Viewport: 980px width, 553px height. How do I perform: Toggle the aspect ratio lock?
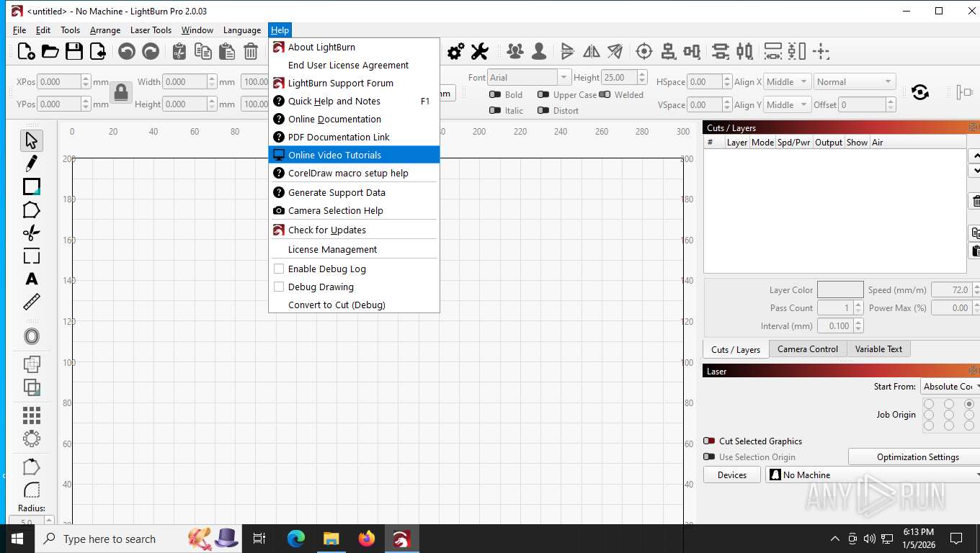pos(121,92)
